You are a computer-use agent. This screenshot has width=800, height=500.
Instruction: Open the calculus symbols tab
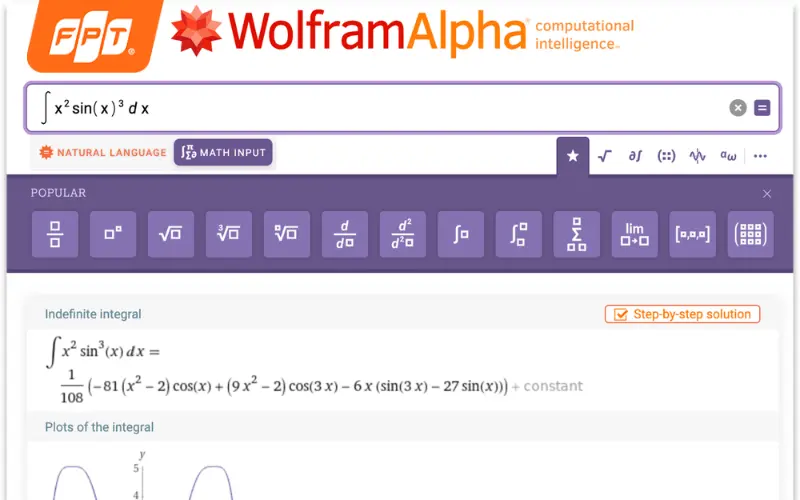click(x=635, y=156)
